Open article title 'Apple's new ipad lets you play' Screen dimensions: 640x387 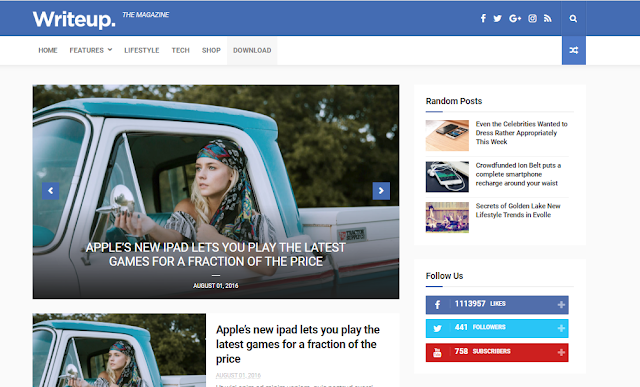(x=298, y=344)
